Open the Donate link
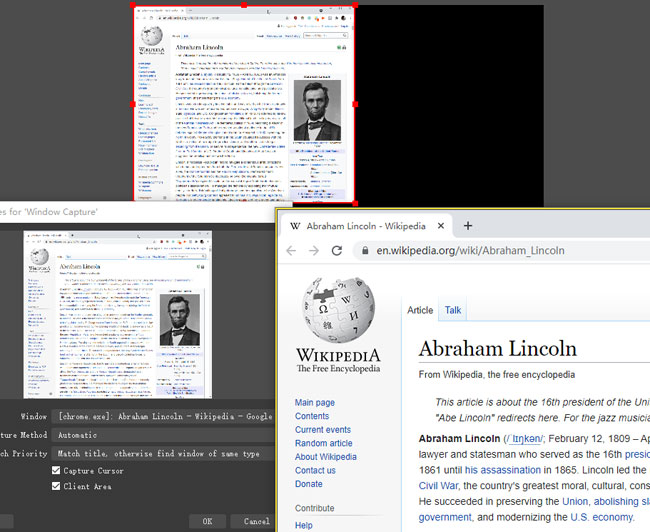 (308, 484)
